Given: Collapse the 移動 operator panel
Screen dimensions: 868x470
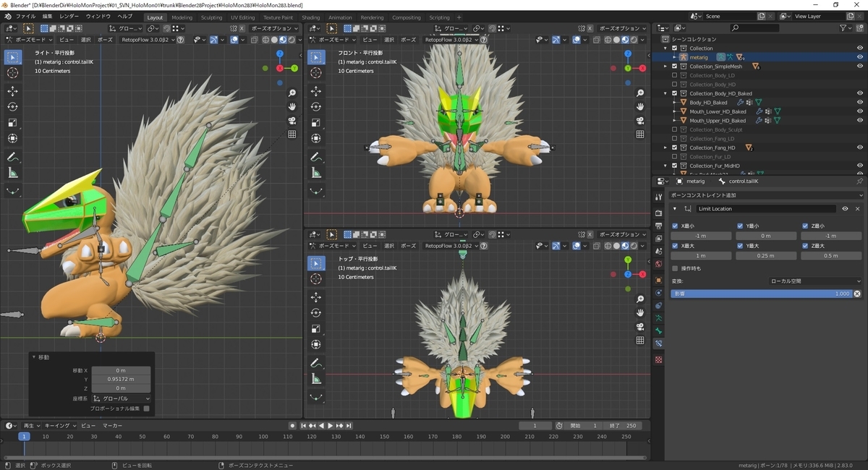Looking at the screenshot, I should coord(33,357).
